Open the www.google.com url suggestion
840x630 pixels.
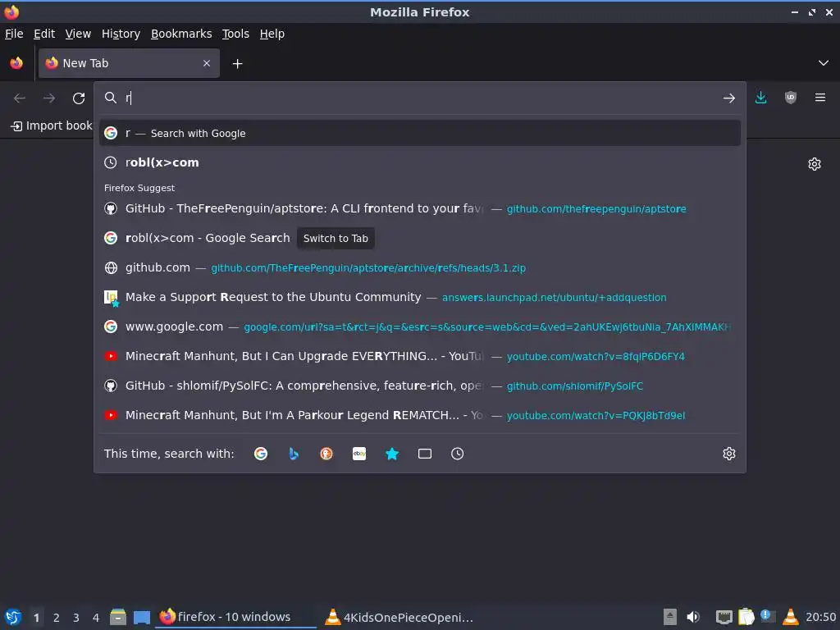420,326
